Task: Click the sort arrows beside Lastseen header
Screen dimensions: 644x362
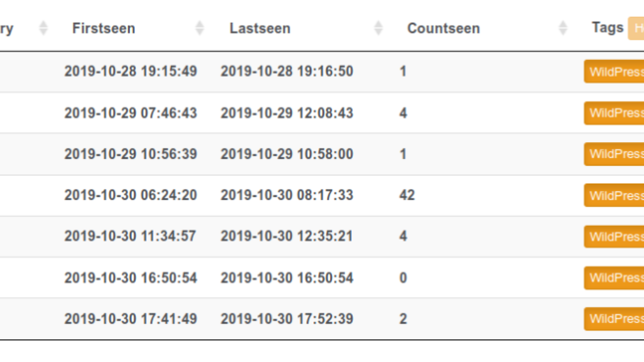Action: (x=378, y=28)
